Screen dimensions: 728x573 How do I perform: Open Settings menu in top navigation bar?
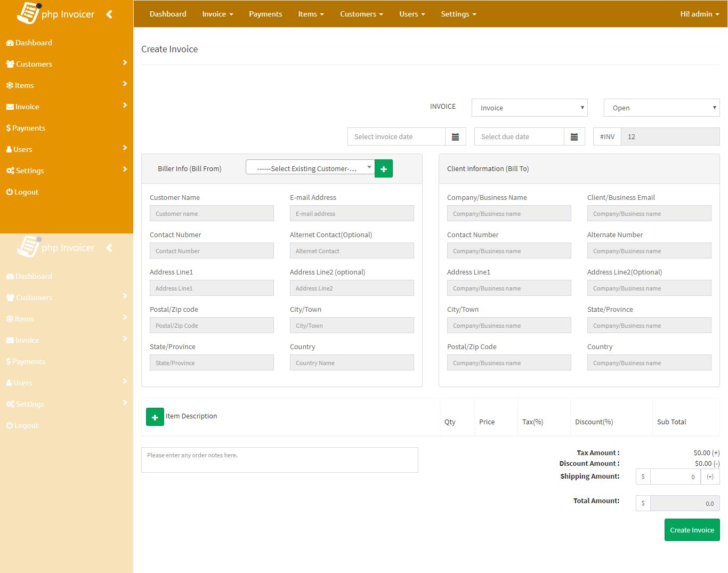point(458,14)
